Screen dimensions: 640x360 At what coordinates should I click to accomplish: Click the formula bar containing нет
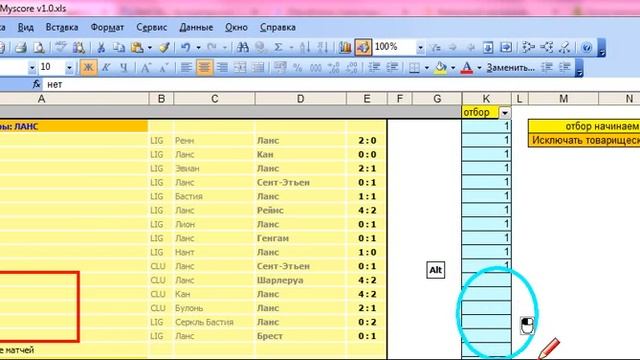341,84
